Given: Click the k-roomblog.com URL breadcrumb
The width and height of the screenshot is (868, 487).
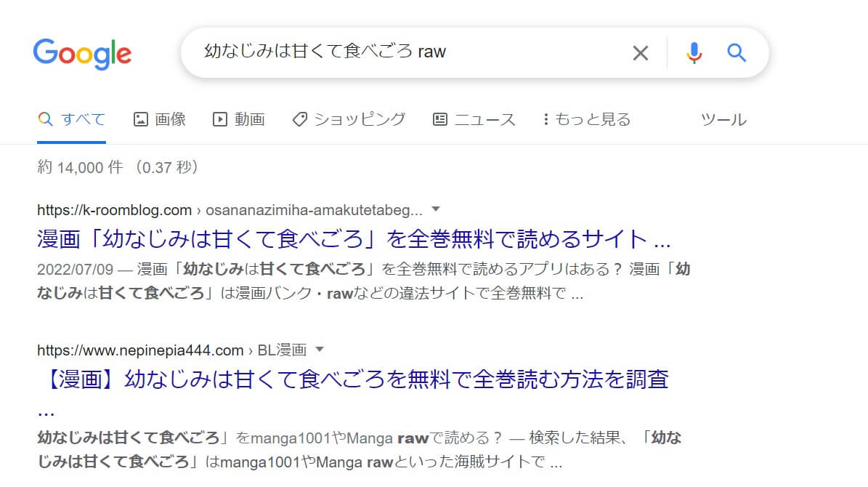Looking at the screenshot, I should point(230,210).
